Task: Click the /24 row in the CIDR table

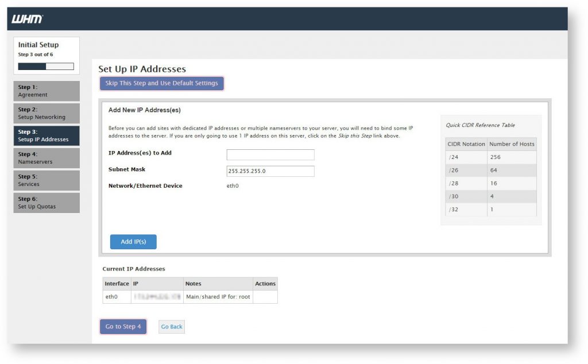Action: 490,157
